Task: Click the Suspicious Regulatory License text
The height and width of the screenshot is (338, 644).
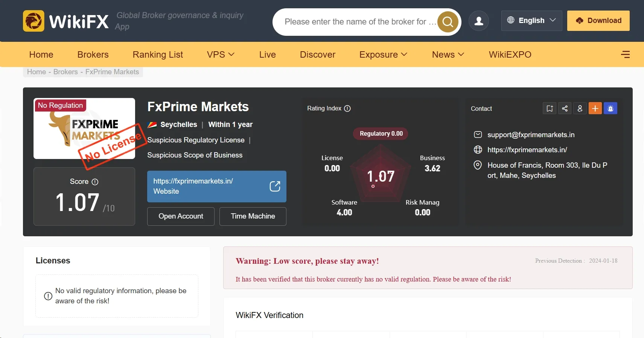Action: 196,140
